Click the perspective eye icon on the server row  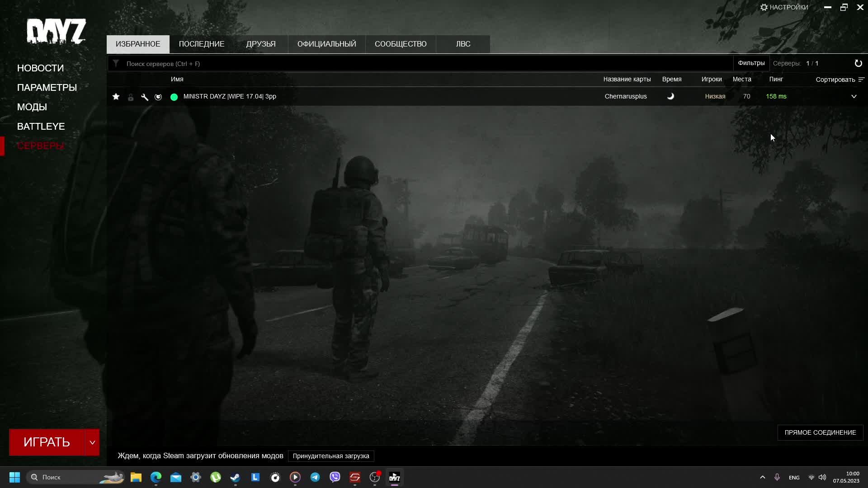pos(158,97)
